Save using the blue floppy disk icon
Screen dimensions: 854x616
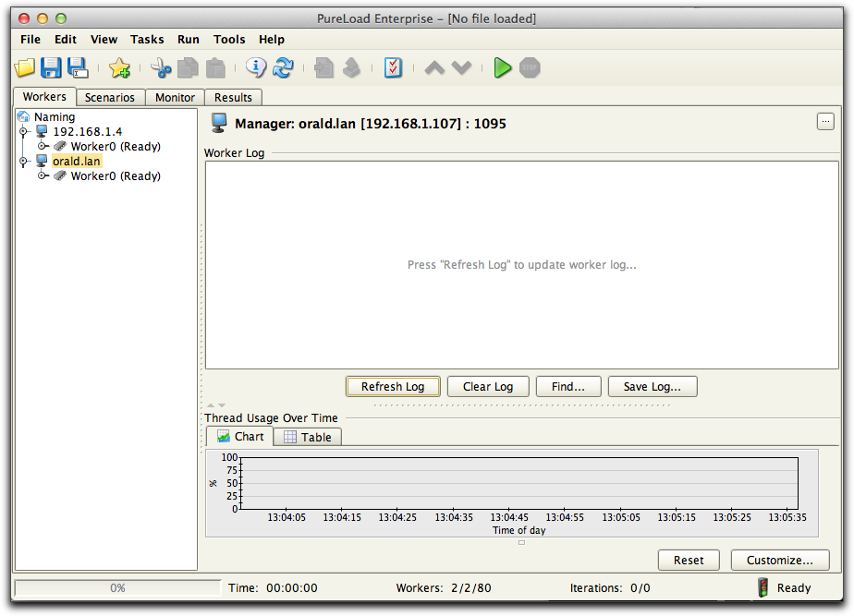coord(51,68)
